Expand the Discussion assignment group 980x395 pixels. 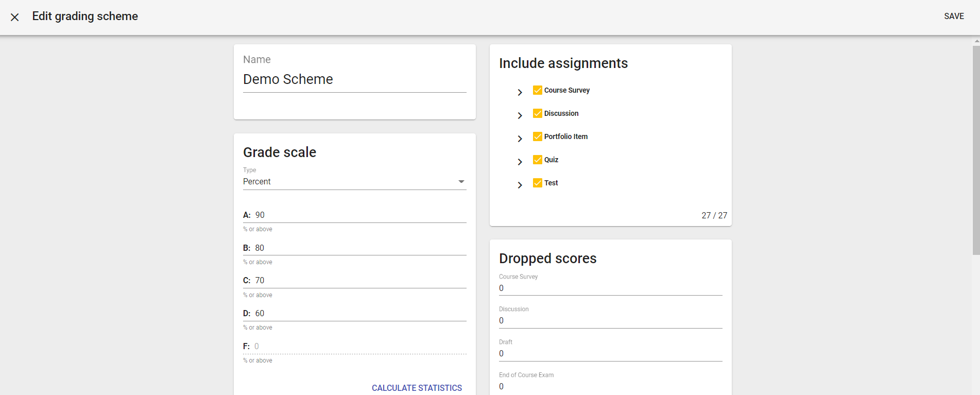[x=520, y=115]
